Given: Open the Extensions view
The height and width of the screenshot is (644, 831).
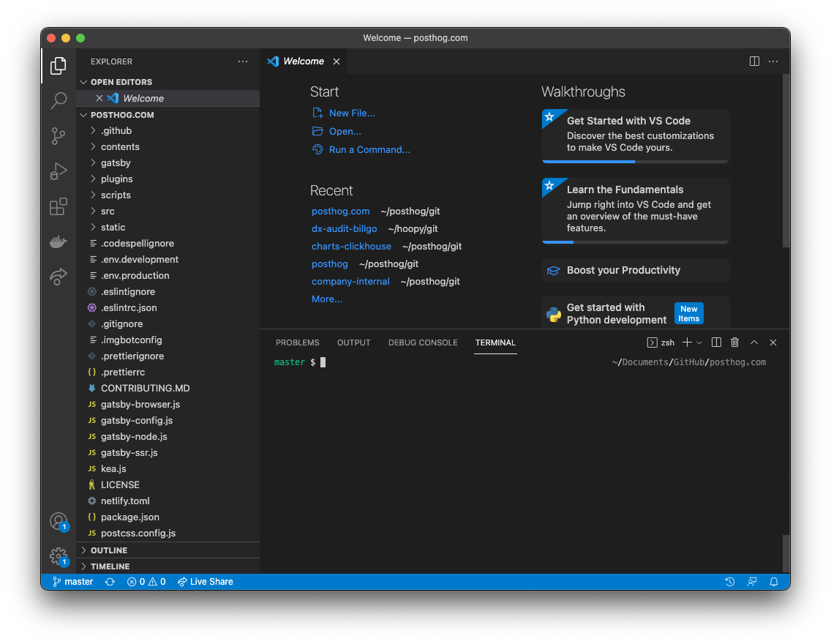Looking at the screenshot, I should [59, 206].
